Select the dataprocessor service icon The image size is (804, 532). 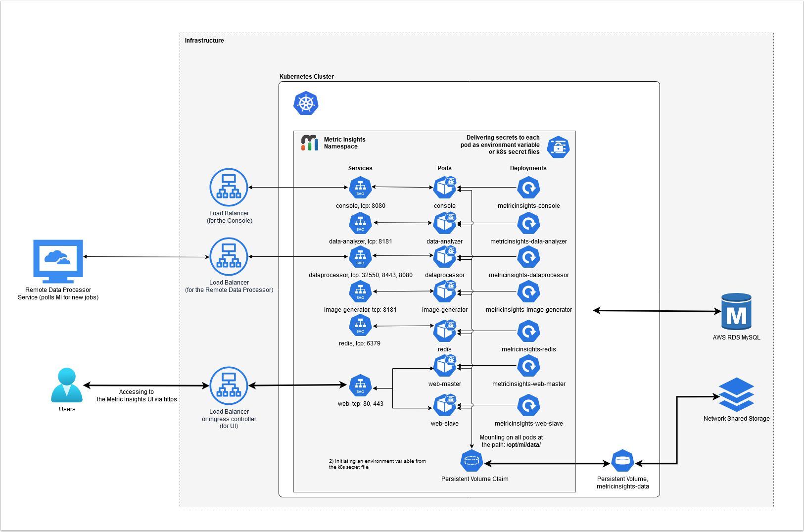360,257
